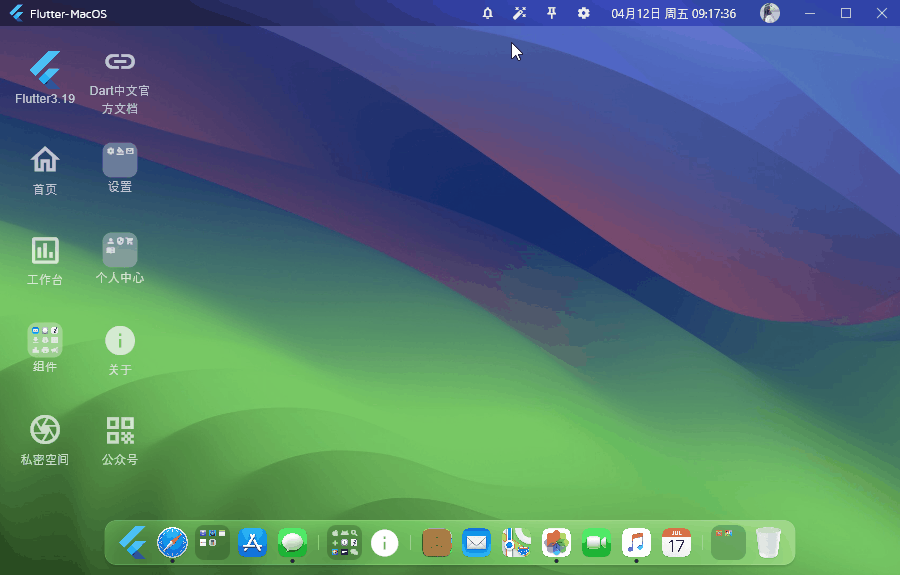Viewport: 900px width, 575px height.
Task: Launch App Store from the dock
Action: point(253,542)
